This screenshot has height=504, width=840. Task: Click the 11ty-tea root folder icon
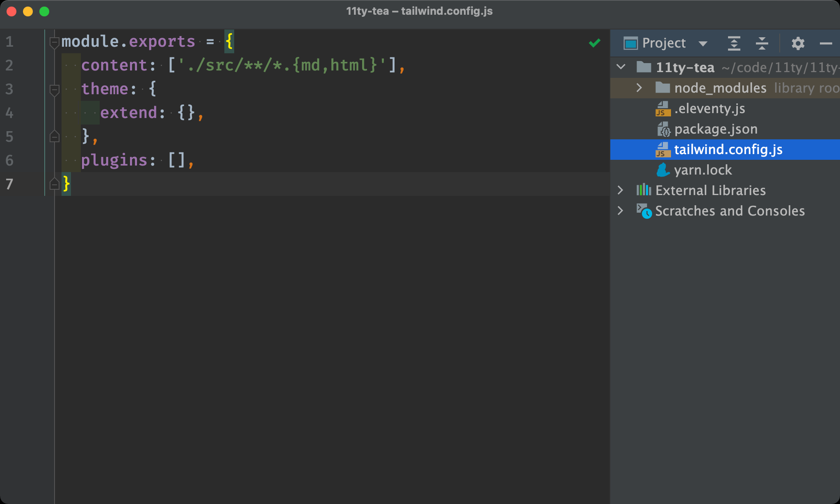point(644,67)
